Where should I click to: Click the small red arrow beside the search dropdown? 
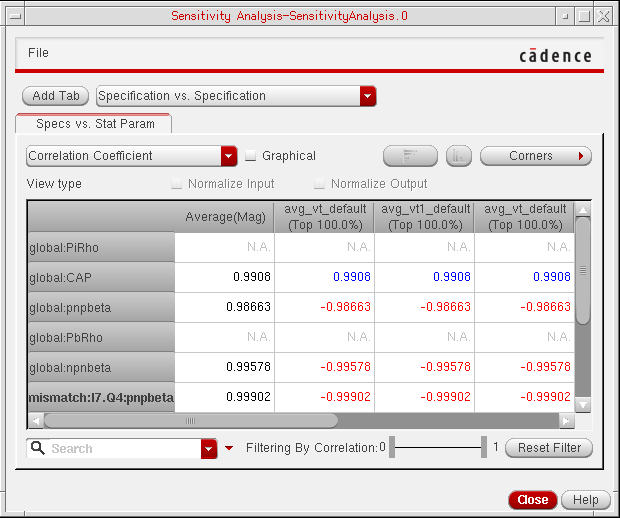point(229,448)
